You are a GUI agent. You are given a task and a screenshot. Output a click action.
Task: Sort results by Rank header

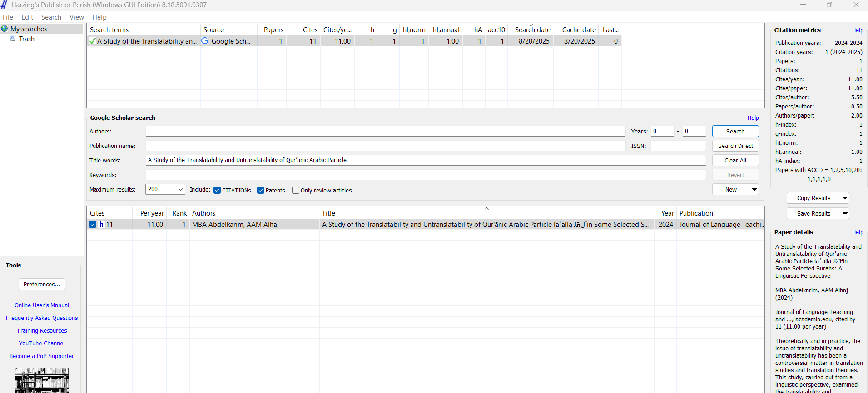pyautogui.click(x=178, y=213)
